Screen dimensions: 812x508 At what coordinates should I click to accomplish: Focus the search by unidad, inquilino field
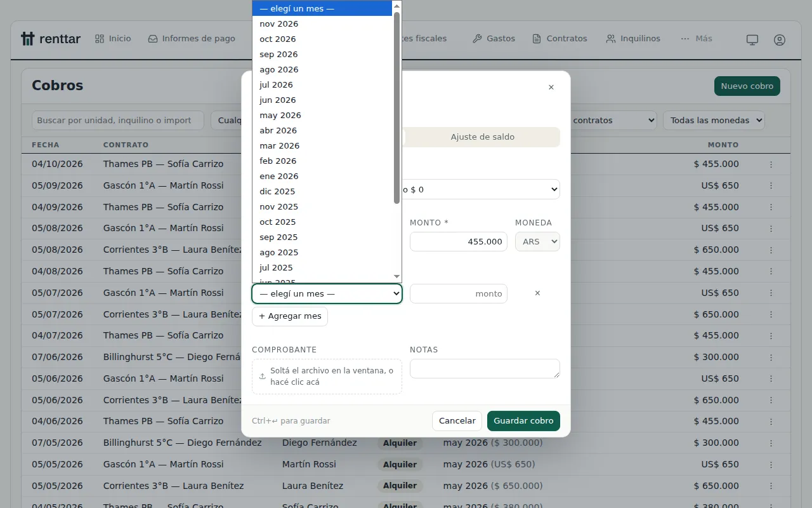118,120
